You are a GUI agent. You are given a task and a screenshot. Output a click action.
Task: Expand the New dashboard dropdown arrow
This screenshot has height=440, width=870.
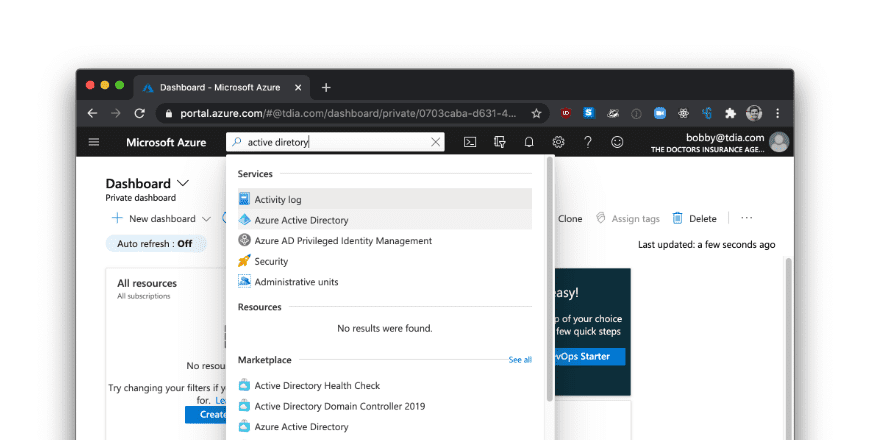point(206,219)
